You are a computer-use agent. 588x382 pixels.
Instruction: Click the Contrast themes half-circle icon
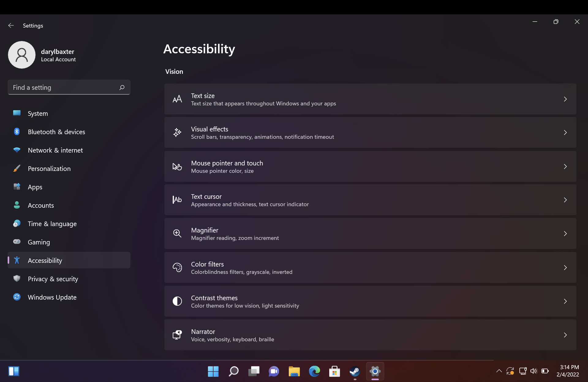[177, 301]
